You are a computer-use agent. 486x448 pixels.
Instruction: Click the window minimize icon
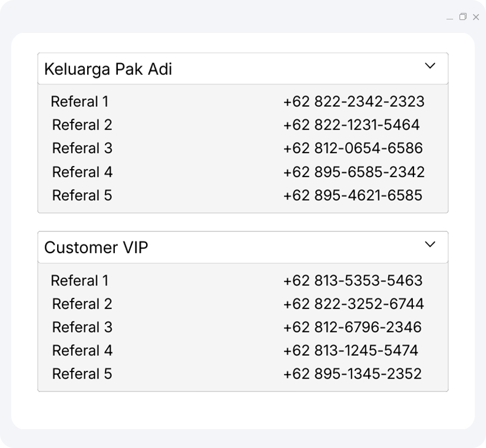point(450,17)
